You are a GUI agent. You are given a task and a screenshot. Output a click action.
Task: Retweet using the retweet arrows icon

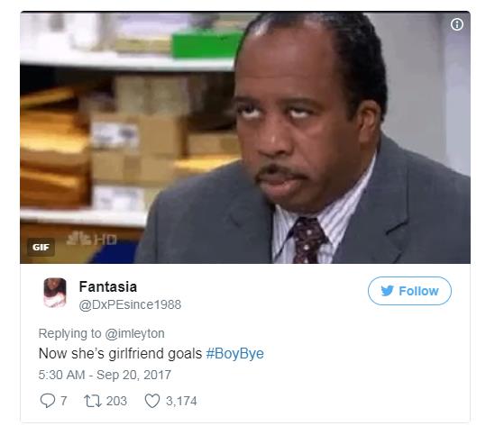(x=93, y=401)
